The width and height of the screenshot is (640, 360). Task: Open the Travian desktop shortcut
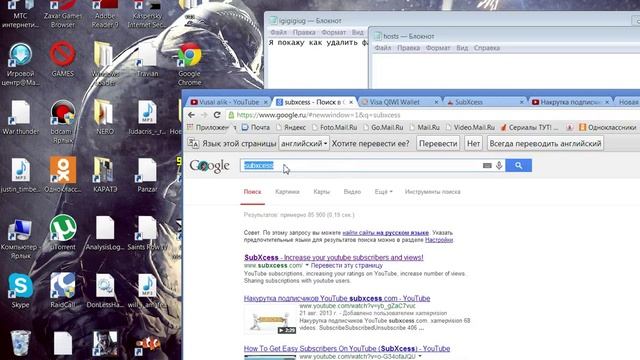pyautogui.click(x=147, y=59)
